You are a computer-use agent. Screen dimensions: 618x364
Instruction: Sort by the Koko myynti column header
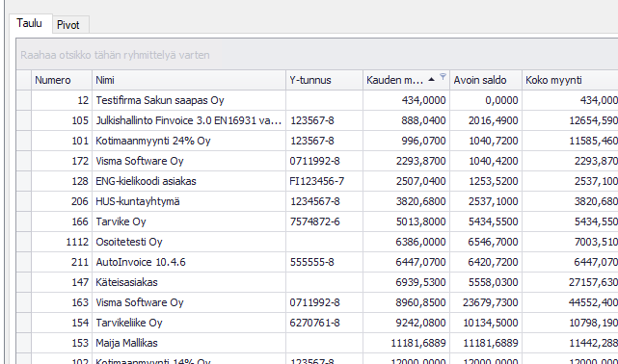[x=570, y=80]
